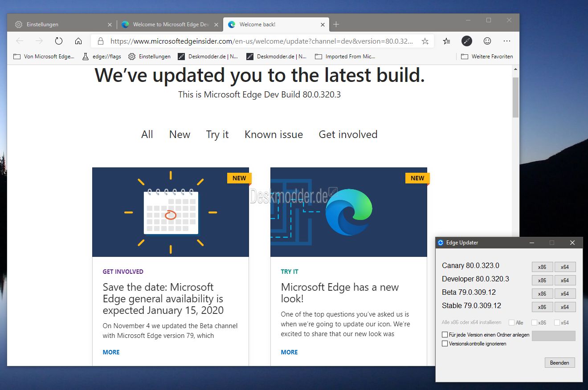Download Beta 79.0.309.12 x86

click(542, 294)
